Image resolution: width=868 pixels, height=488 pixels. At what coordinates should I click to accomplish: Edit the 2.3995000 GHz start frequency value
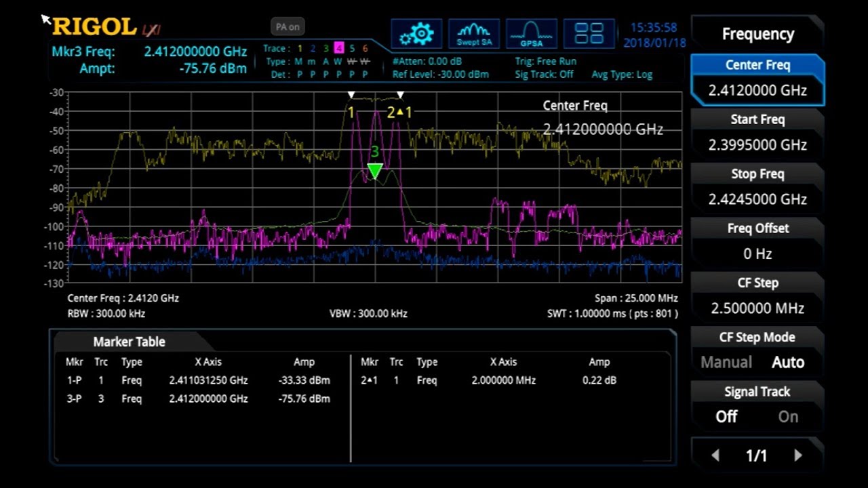(x=757, y=145)
